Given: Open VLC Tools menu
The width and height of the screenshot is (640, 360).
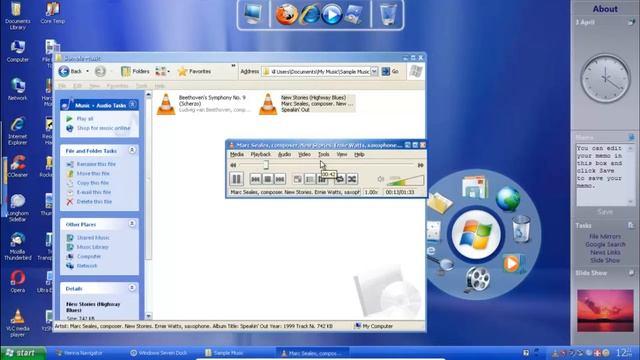Looking at the screenshot, I should tap(324, 154).
